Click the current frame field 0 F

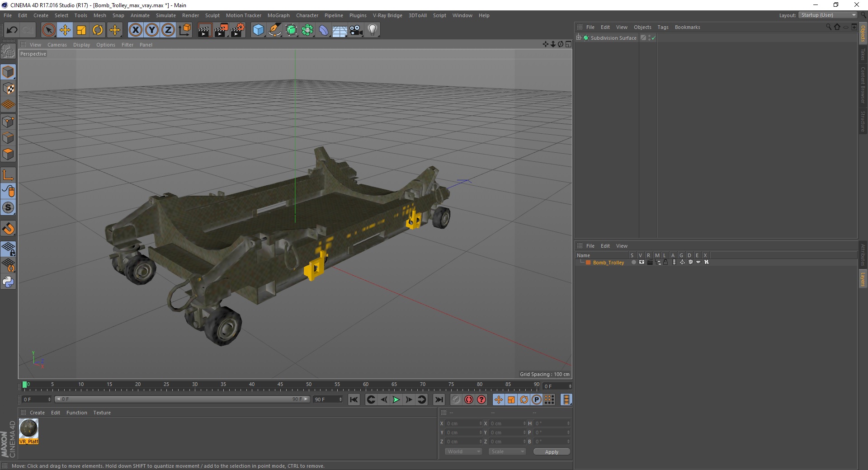click(x=37, y=399)
